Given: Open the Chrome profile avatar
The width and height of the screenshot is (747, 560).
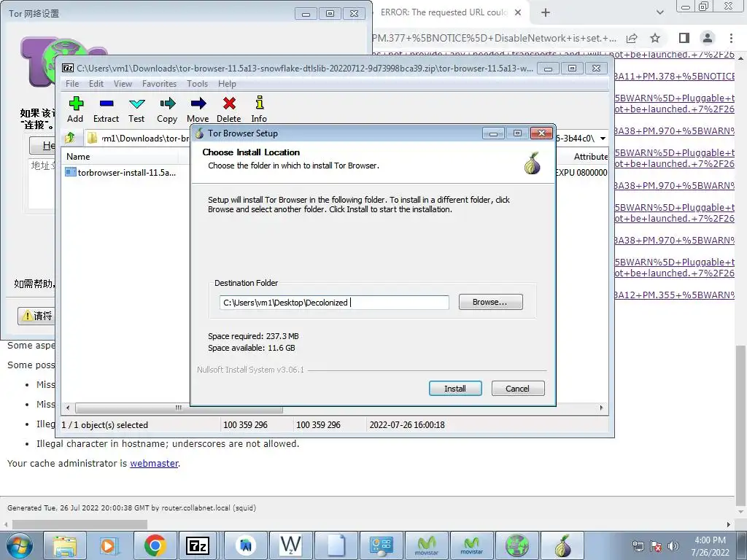Looking at the screenshot, I should pos(708,38).
